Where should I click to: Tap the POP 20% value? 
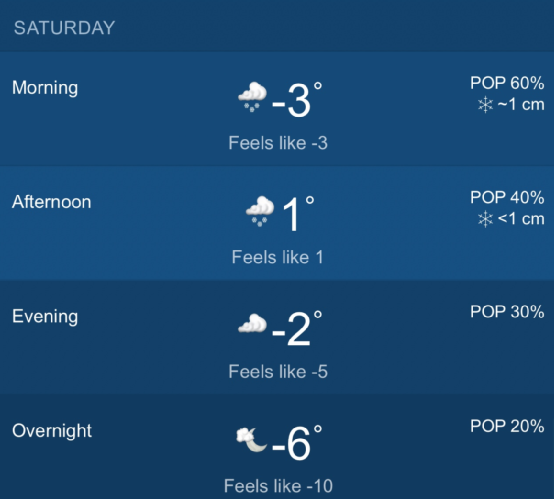click(507, 426)
